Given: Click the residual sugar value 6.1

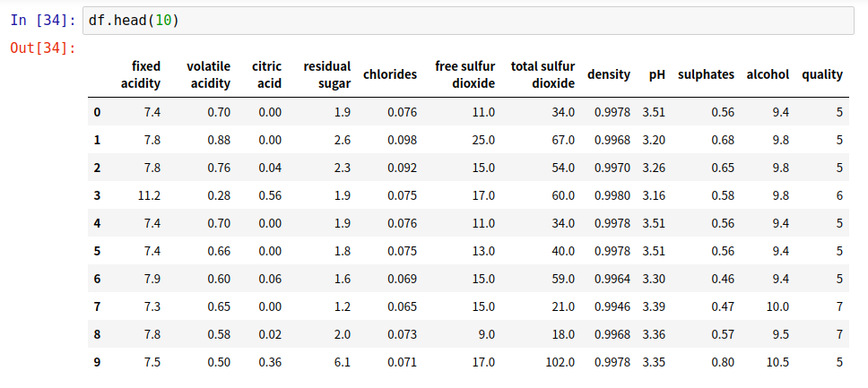Looking at the screenshot, I should [x=342, y=362].
